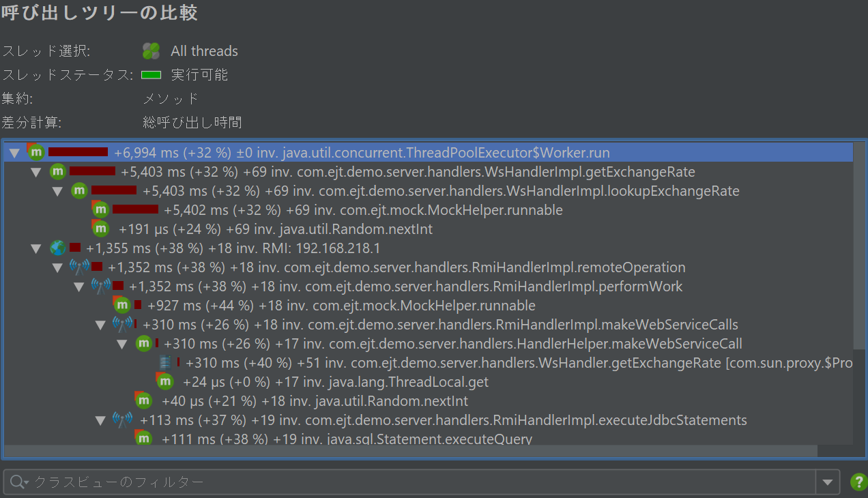Select the java.lang.ThreadLocal.get row text
Viewport: 868px width, 498px height.
(336, 382)
